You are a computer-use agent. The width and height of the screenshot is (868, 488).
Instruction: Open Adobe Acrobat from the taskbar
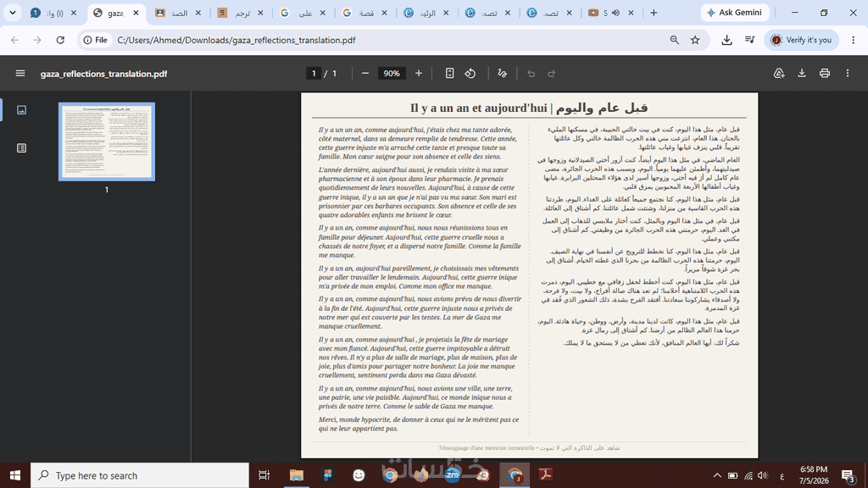click(546, 474)
